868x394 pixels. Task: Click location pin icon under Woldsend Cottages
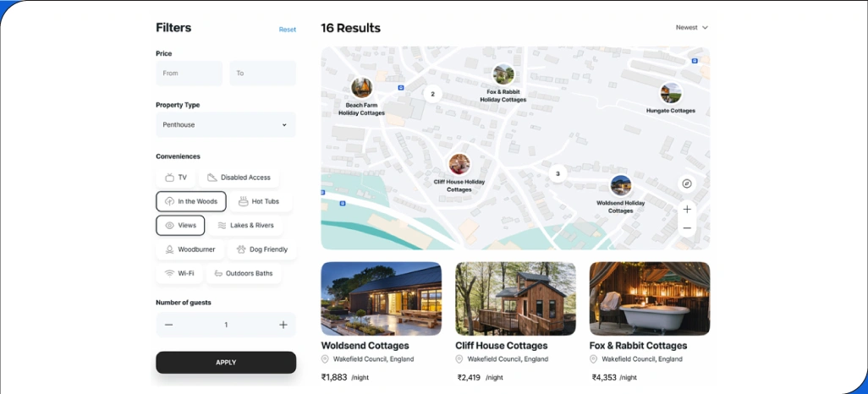click(325, 359)
